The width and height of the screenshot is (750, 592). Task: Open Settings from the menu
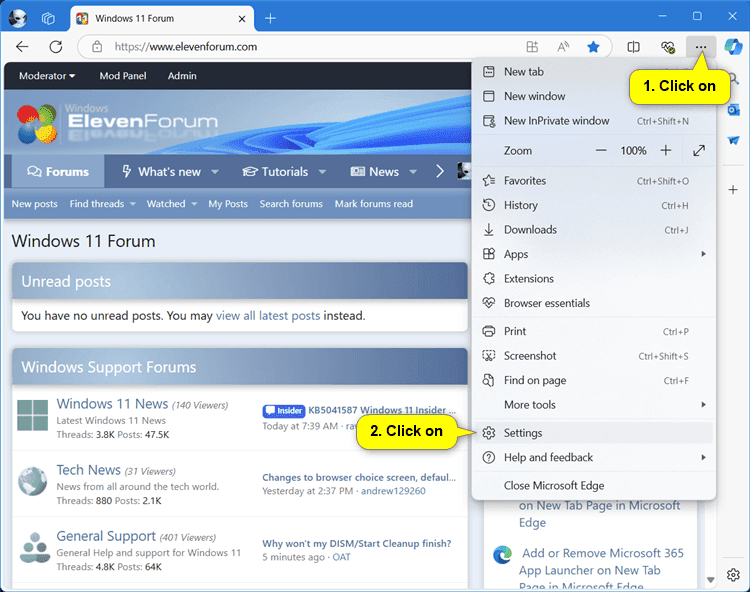[594, 433]
